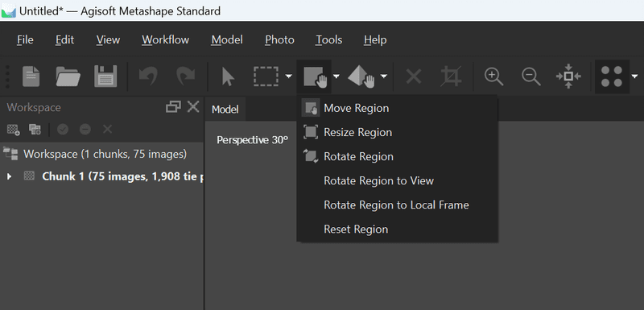Open the Tools menu
644x310 pixels.
pyautogui.click(x=329, y=39)
